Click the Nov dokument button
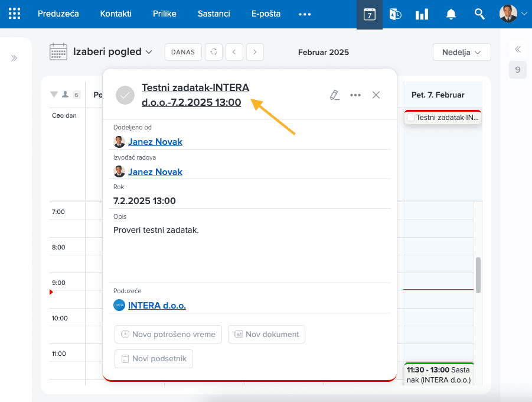 coord(266,335)
